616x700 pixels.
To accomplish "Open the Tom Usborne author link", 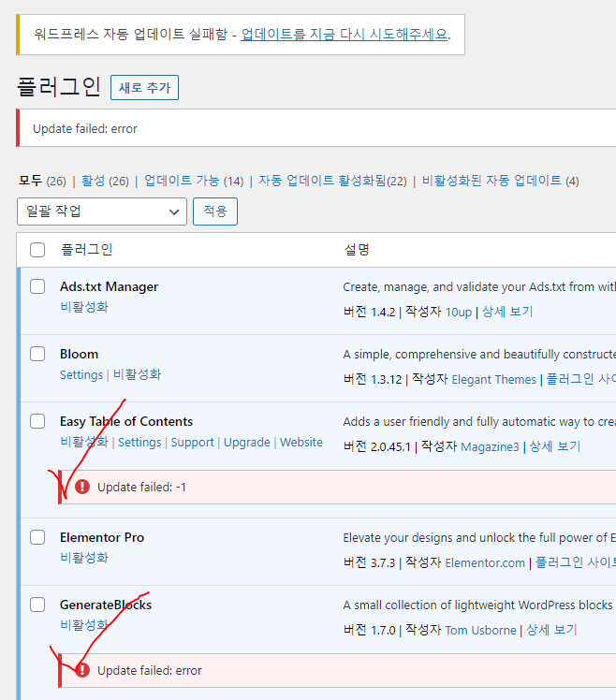I will [x=480, y=631].
